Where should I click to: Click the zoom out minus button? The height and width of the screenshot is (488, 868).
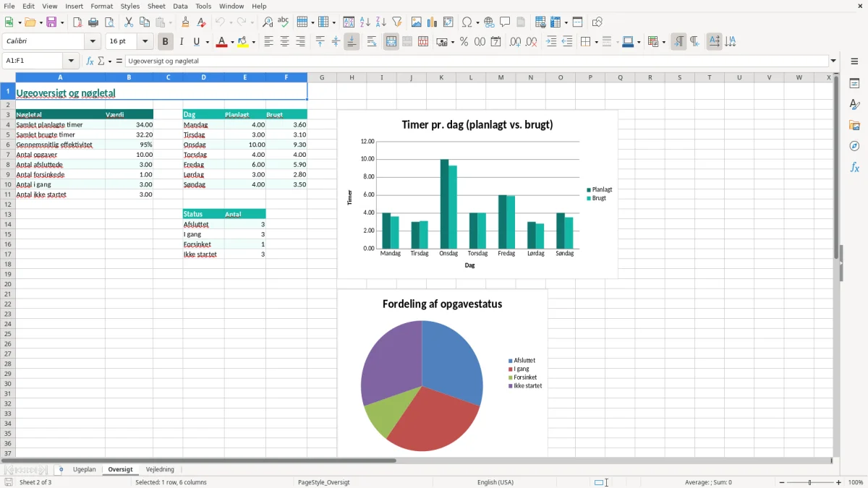coord(781,482)
